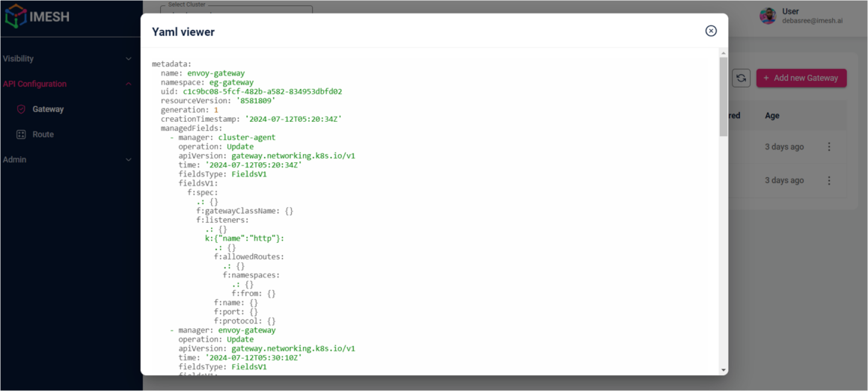Click the resourceVersion '8581809' line

pyautogui.click(x=218, y=101)
